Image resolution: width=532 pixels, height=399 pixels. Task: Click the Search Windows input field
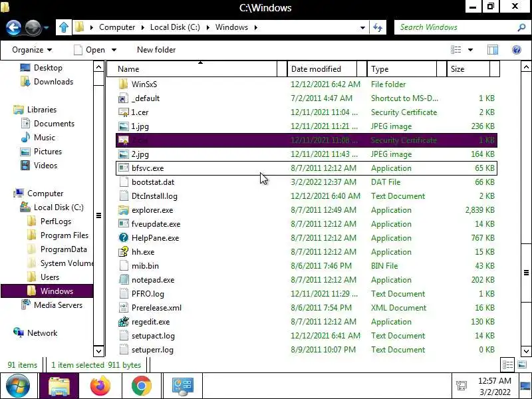[455, 27]
